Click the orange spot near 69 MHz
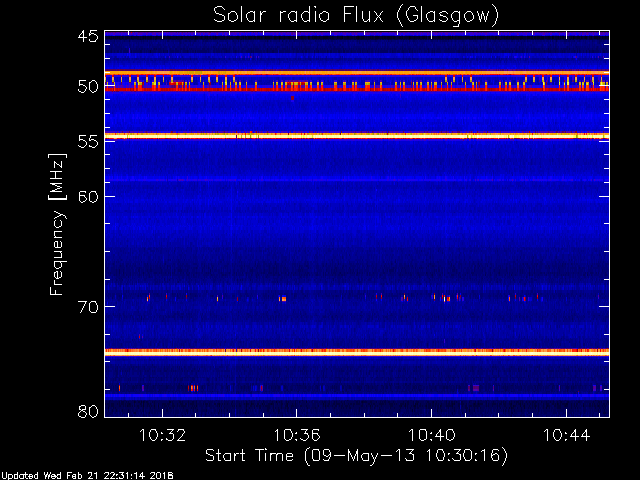 pyautogui.click(x=283, y=298)
